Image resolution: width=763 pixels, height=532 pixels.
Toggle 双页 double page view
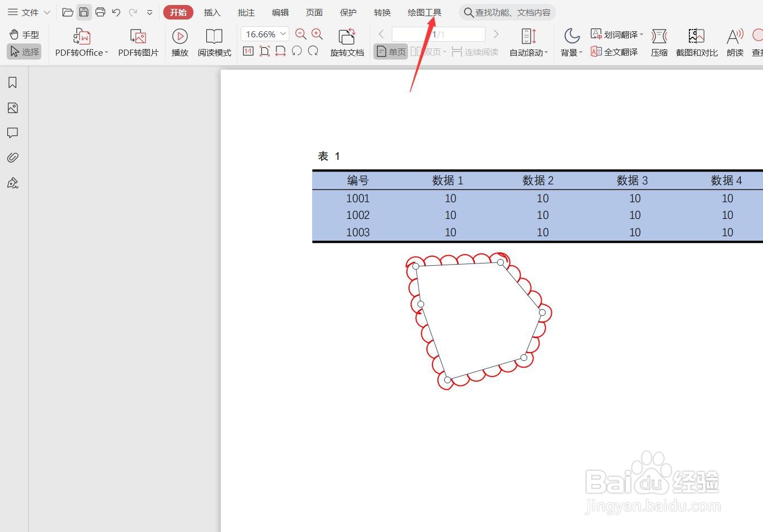point(425,52)
